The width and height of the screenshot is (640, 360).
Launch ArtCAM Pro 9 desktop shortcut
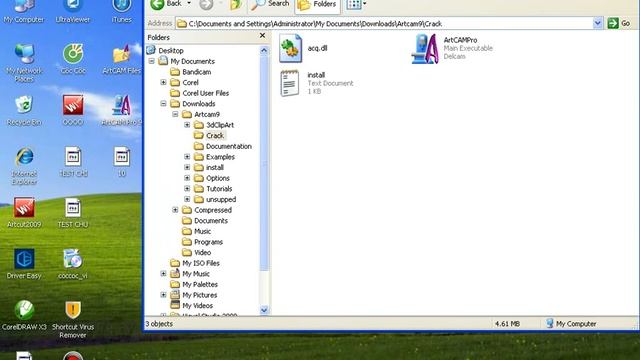tap(121, 110)
